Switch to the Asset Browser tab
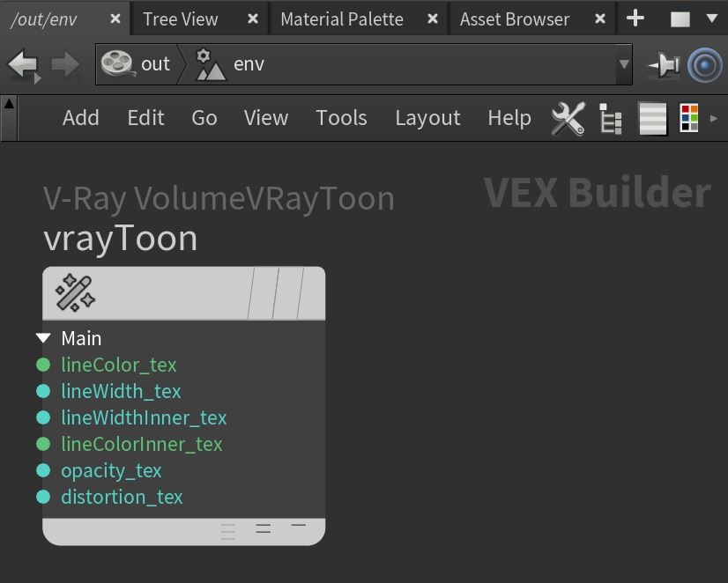The image size is (728, 583). (515, 19)
